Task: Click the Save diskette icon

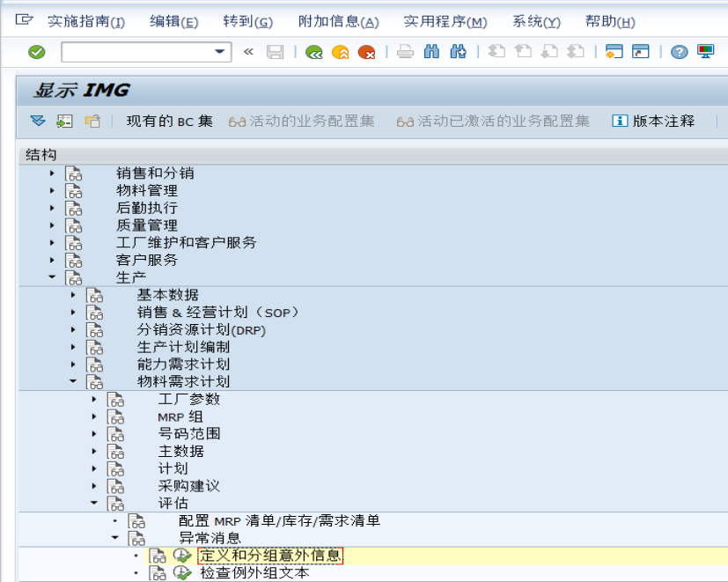Action: (x=275, y=52)
